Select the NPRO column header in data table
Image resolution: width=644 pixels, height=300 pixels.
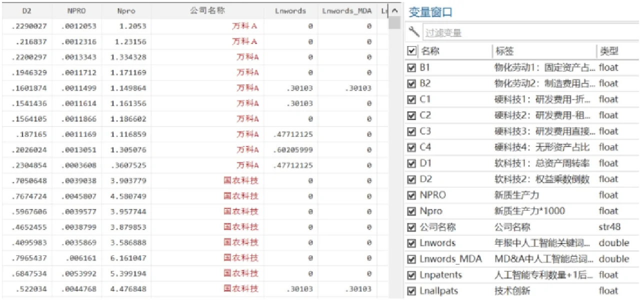77,11
